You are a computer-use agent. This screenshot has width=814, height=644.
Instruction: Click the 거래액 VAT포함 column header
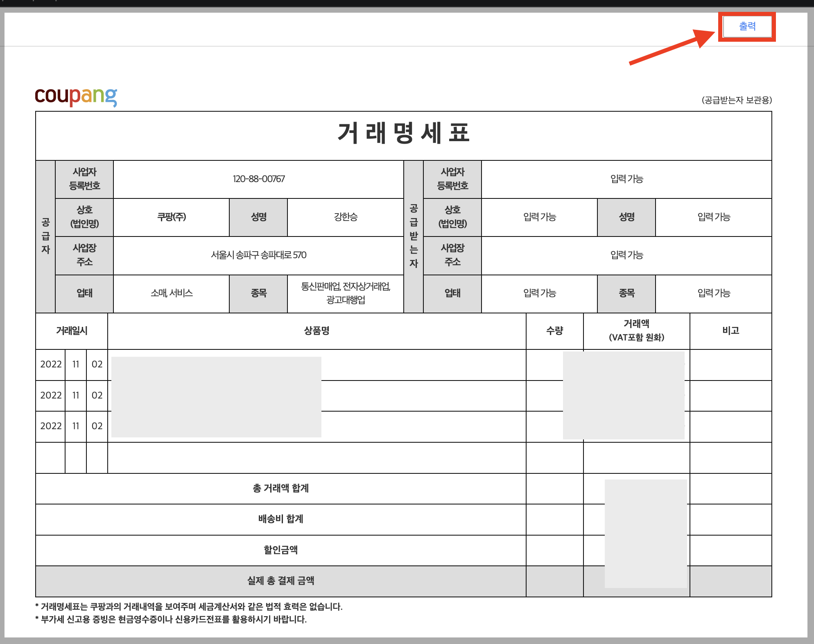click(636, 331)
